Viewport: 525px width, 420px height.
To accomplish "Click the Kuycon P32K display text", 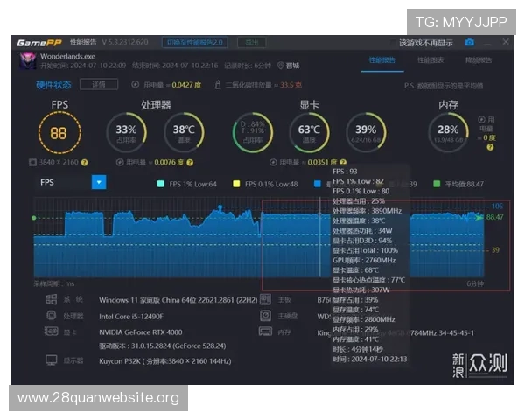I will point(165,361).
